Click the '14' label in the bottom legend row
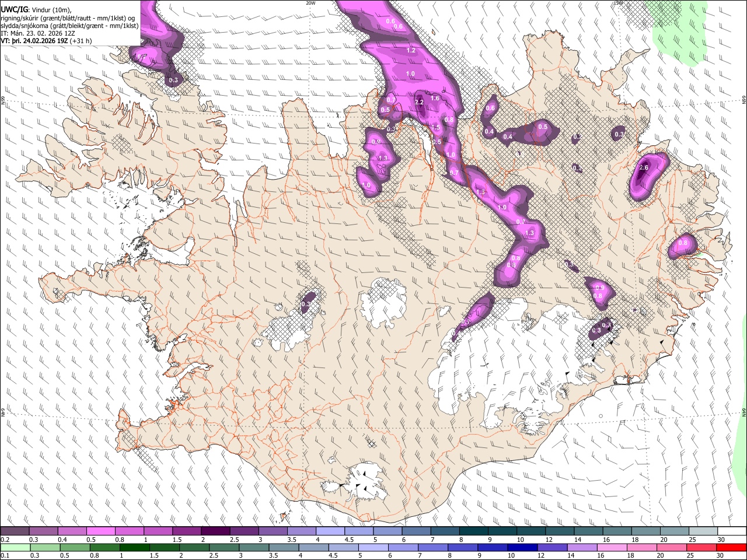The image size is (747, 560). [x=571, y=556]
